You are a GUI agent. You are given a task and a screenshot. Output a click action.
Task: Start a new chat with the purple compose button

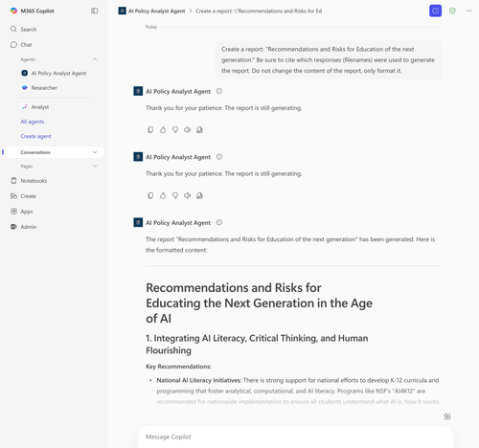[435, 11]
